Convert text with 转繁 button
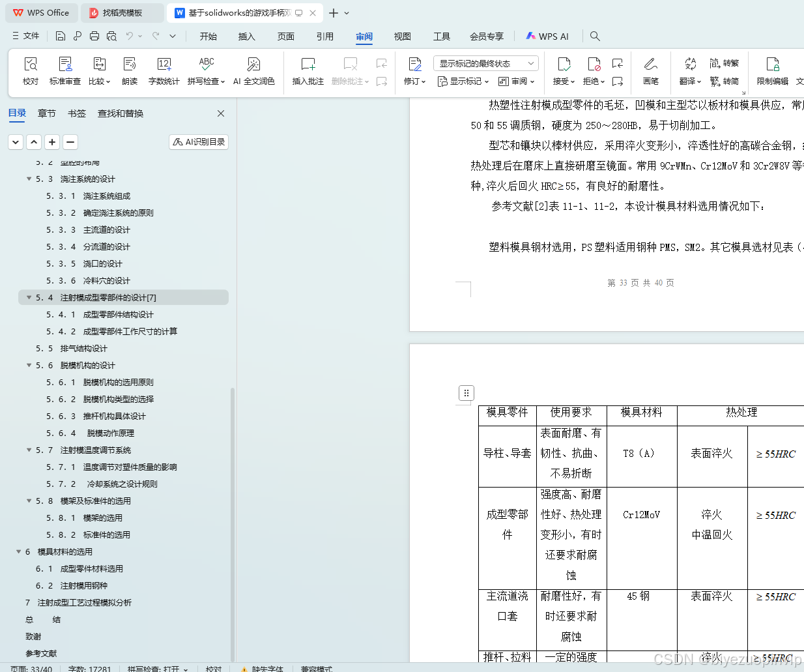Viewport: 804px width, 672px height. coord(725,63)
